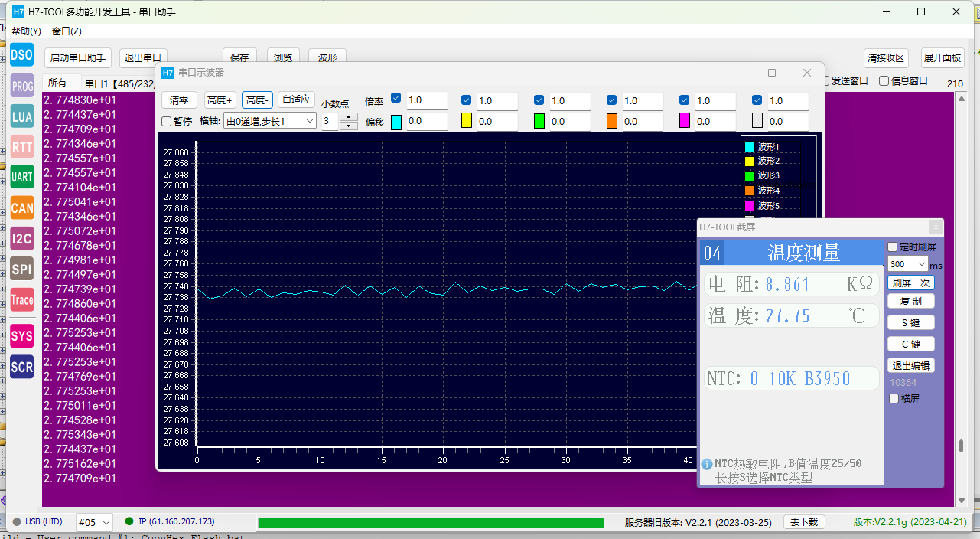Click the 清零 button in oscilloscope

(179, 100)
